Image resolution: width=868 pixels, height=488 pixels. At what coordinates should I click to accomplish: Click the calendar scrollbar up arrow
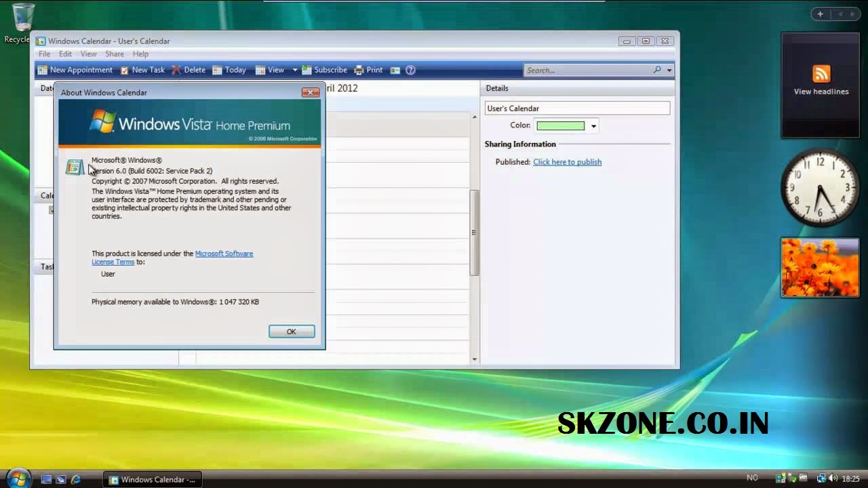tap(475, 117)
